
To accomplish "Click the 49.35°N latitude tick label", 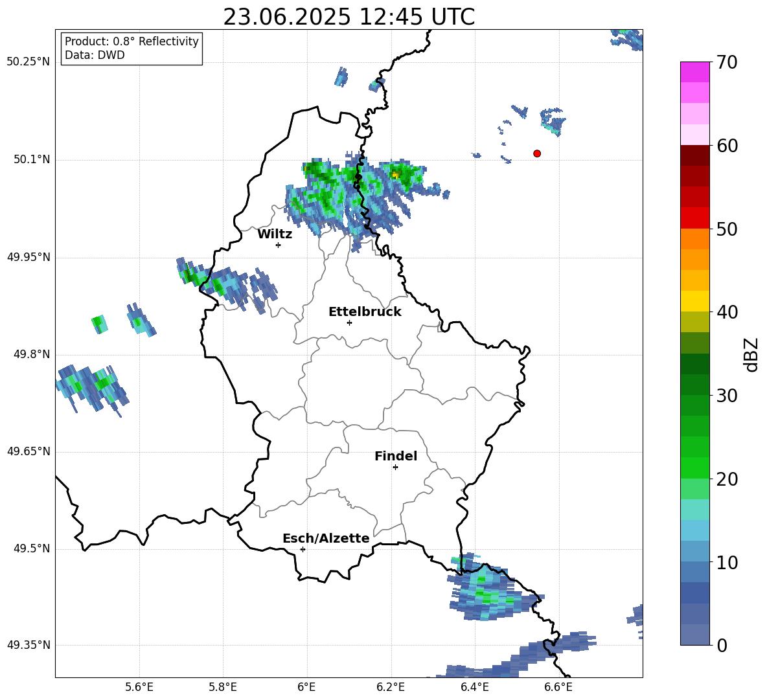I will point(29,645).
